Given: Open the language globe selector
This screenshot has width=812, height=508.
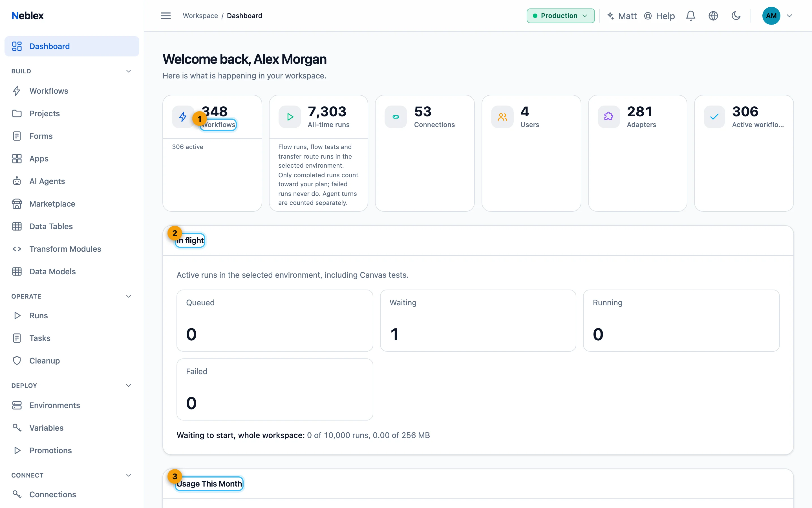Looking at the screenshot, I should [713, 16].
